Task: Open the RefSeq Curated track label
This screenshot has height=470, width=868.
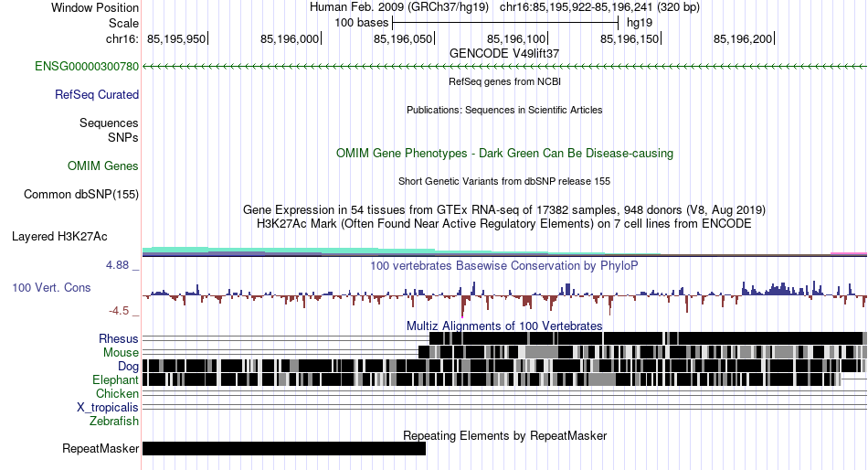Action: coord(96,95)
